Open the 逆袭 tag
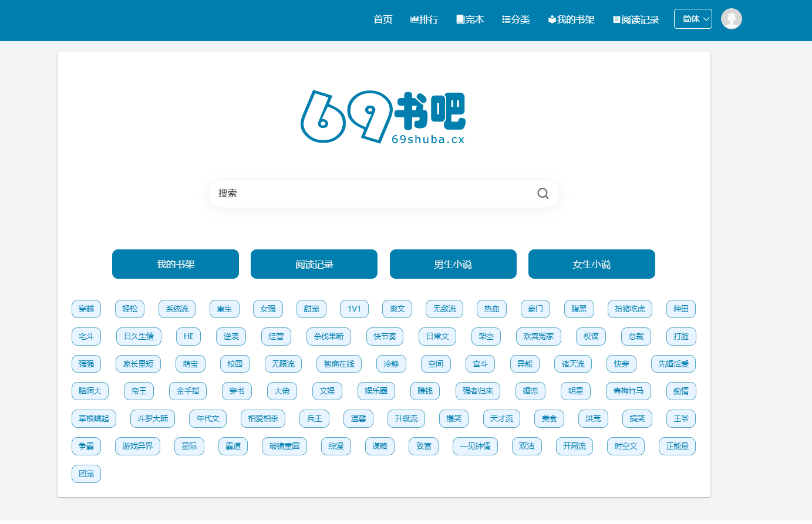812x524 pixels. [231, 336]
